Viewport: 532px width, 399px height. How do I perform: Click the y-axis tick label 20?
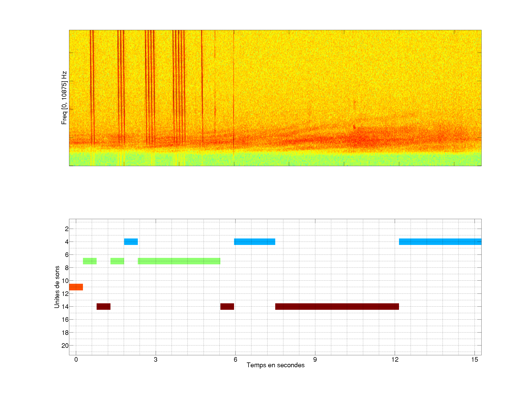coord(65,346)
